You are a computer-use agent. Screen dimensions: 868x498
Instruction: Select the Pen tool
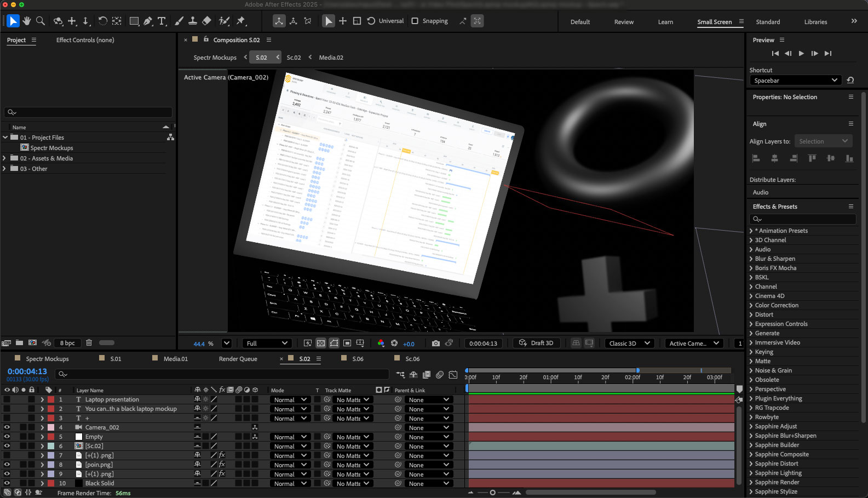click(x=148, y=21)
